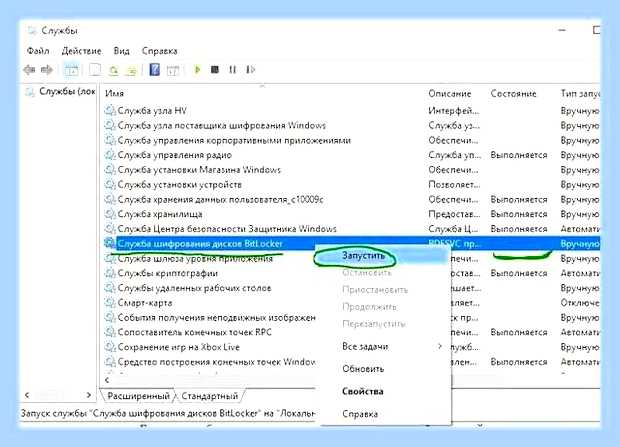Click gear icon of Служба управления радио

[110, 155]
